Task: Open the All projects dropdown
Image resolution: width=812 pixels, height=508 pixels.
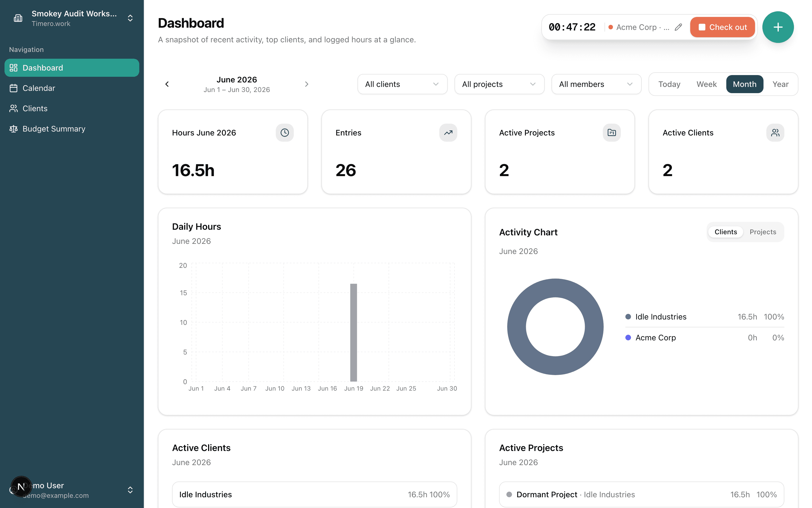Action: (x=499, y=84)
